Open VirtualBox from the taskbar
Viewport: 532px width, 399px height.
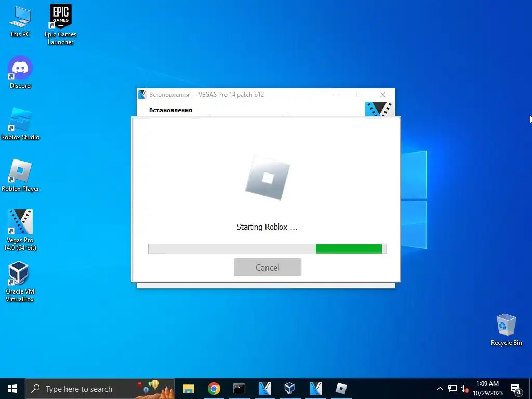(290, 389)
